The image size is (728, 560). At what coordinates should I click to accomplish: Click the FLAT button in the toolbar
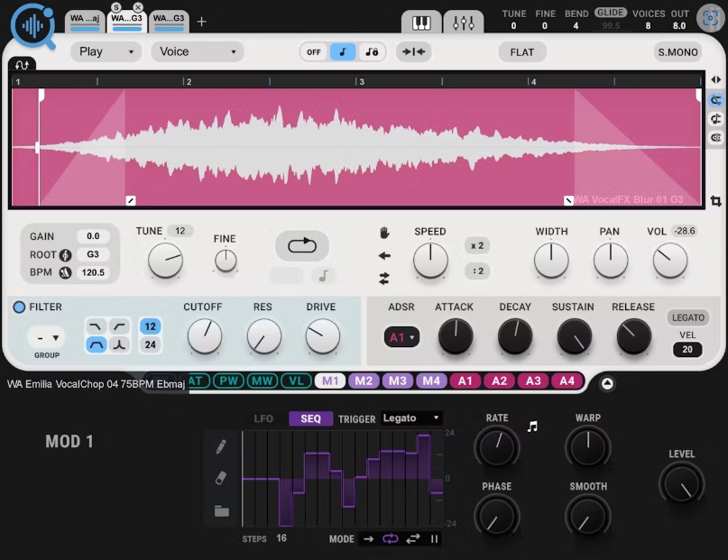point(521,51)
